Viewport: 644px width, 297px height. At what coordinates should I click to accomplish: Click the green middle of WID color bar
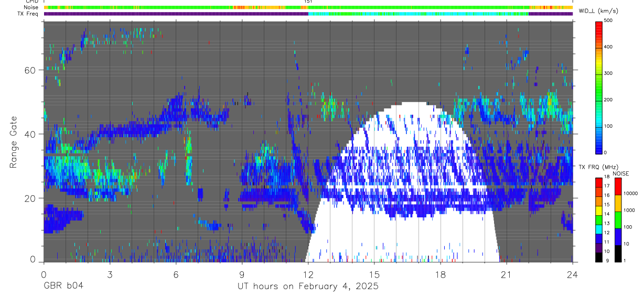599,86
